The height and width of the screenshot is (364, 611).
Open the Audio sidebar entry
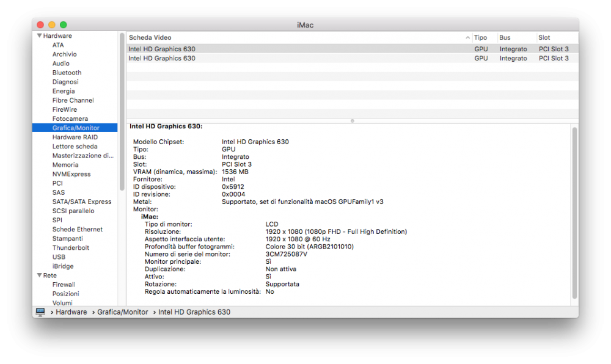tap(60, 64)
